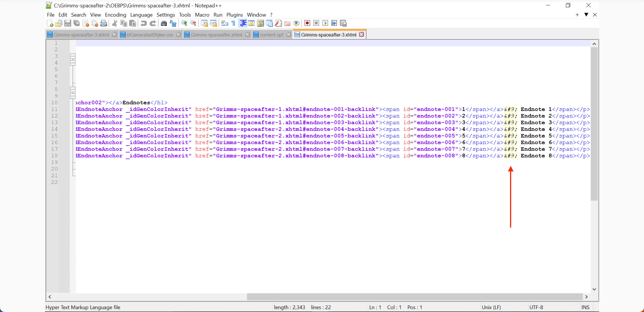Open Find with the binoculars icon

click(x=164, y=23)
